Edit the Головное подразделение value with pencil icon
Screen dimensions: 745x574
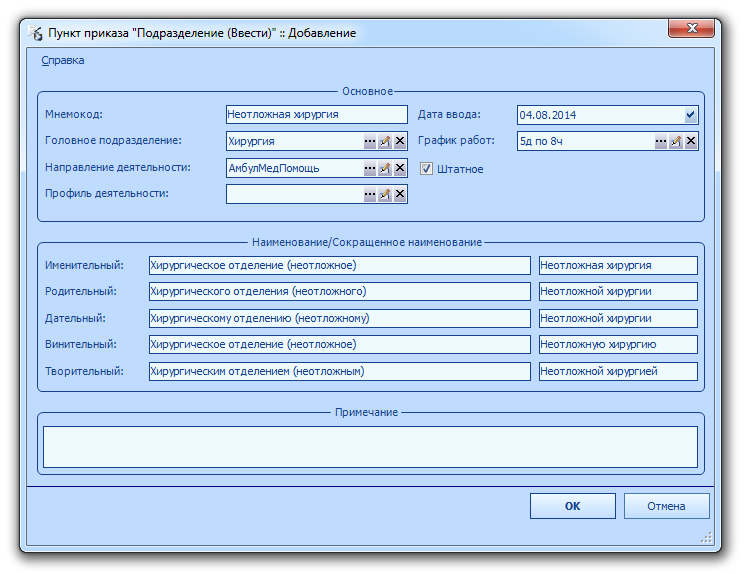(x=385, y=141)
